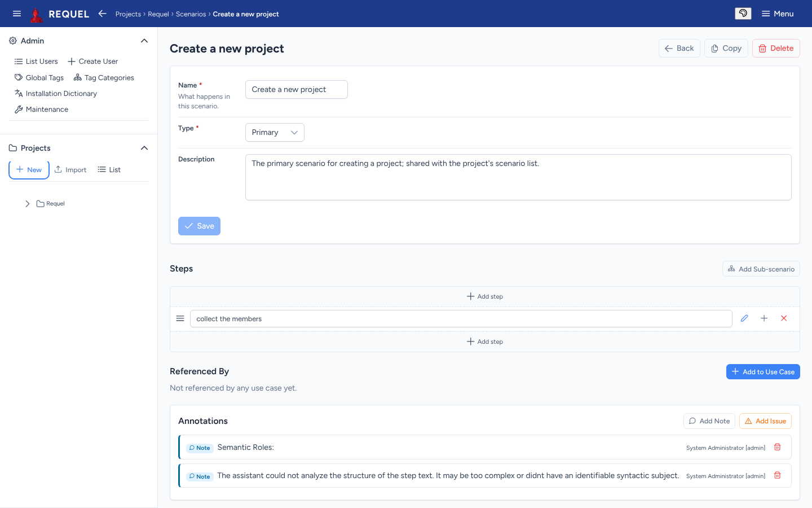
Task: Save the scenario form
Action: [x=199, y=226]
